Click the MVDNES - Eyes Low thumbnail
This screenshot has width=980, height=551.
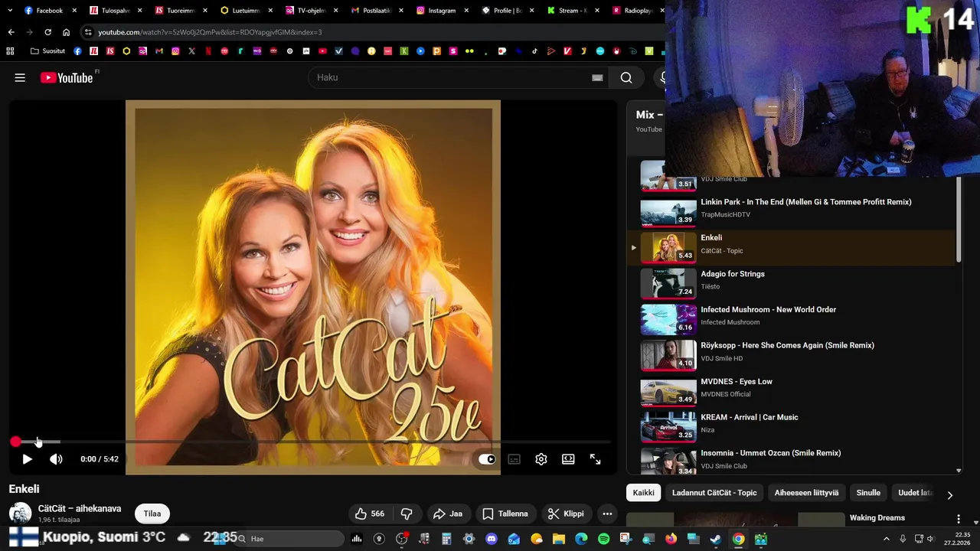tap(668, 391)
